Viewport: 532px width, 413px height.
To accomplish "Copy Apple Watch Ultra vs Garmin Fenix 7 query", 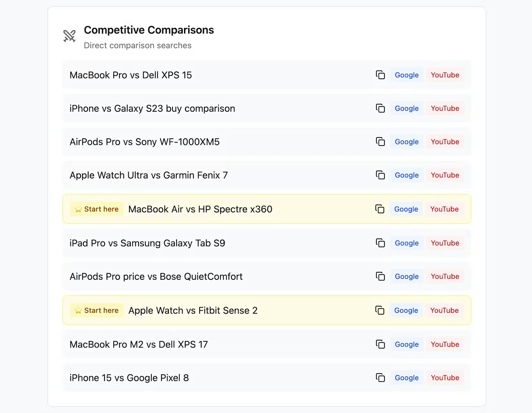I will pyautogui.click(x=381, y=175).
